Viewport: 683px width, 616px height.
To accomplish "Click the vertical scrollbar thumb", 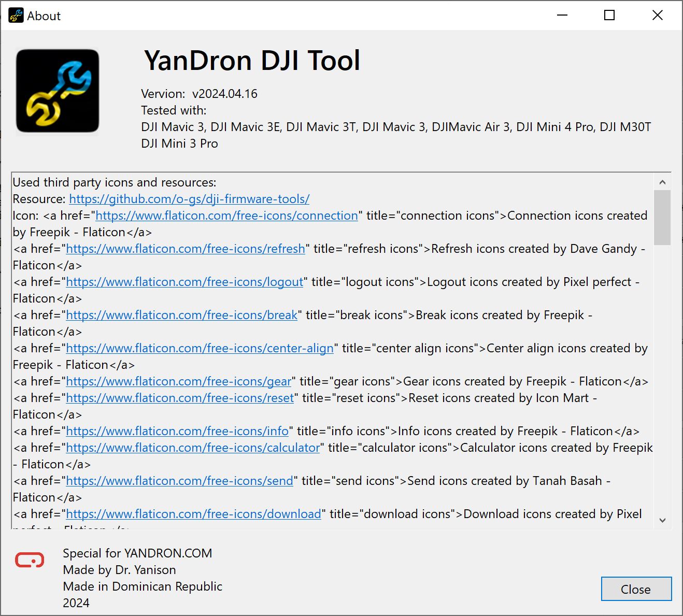I will tap(662, 218).
